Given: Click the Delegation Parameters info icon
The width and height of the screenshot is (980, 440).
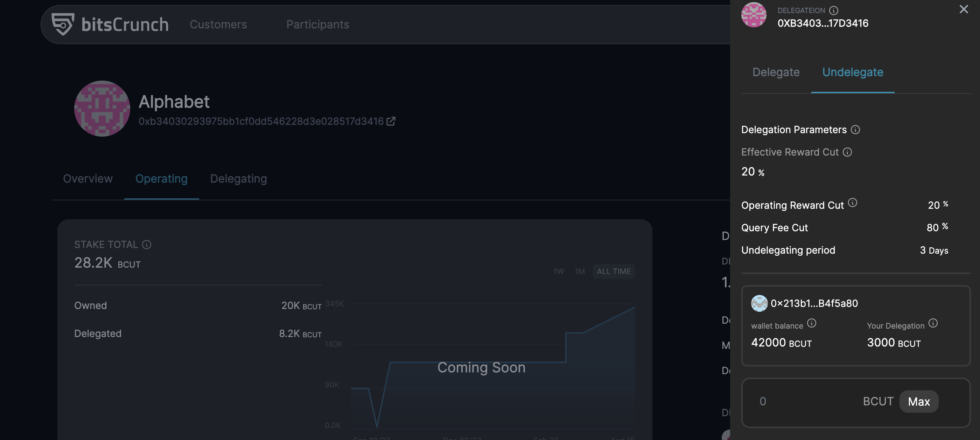Looking at the screenshot, I should click(x=855, y=130).
